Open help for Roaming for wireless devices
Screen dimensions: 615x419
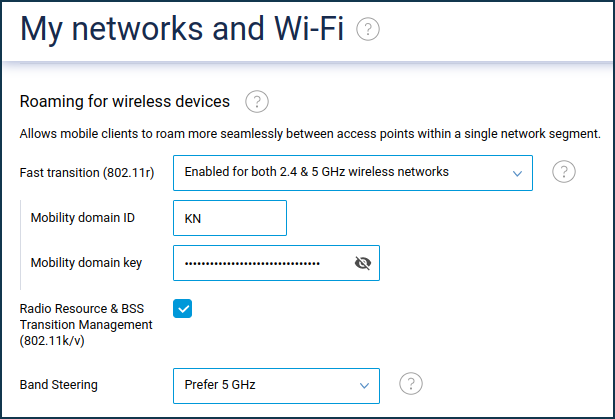coord(257,102)
